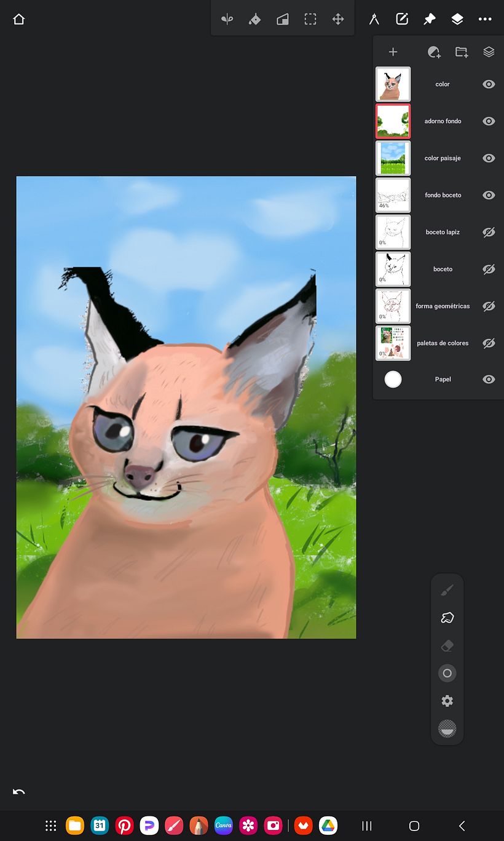Hide the 'color' layer

click(489, 84)
